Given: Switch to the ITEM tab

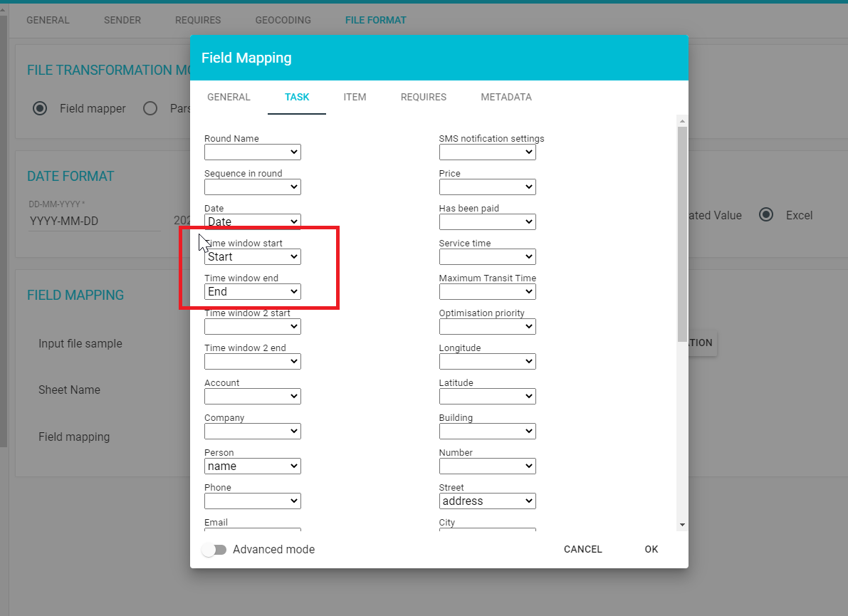Looking at the screenshot, I should pos(355,97).
